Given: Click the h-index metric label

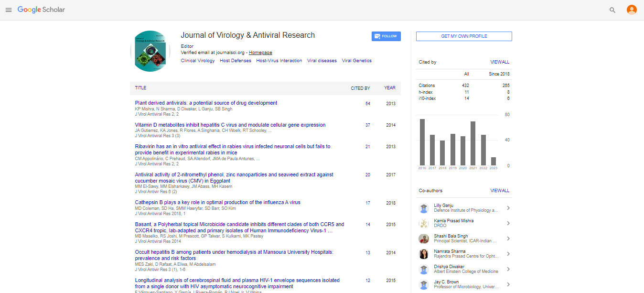Looking at the screenshot, I should tap(425, 92).
